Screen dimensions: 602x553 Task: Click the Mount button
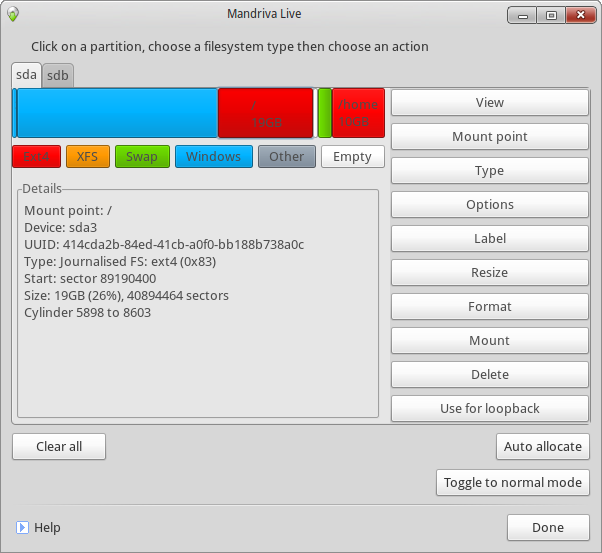490,341
